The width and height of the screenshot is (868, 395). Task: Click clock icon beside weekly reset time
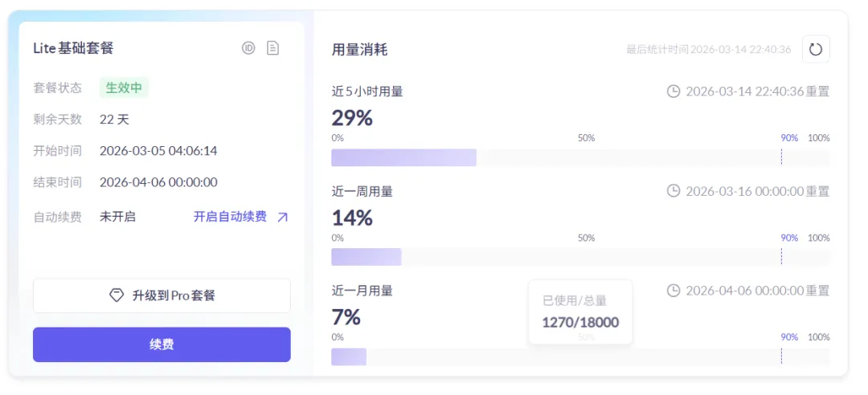pos(674,191)
